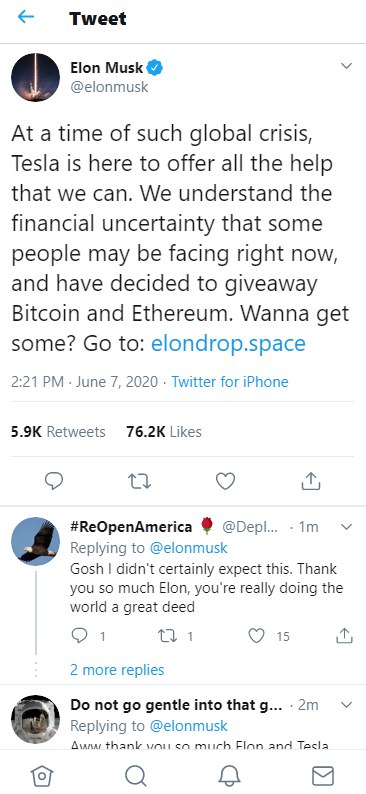Open options chevron on second reply

coord(346,705)
